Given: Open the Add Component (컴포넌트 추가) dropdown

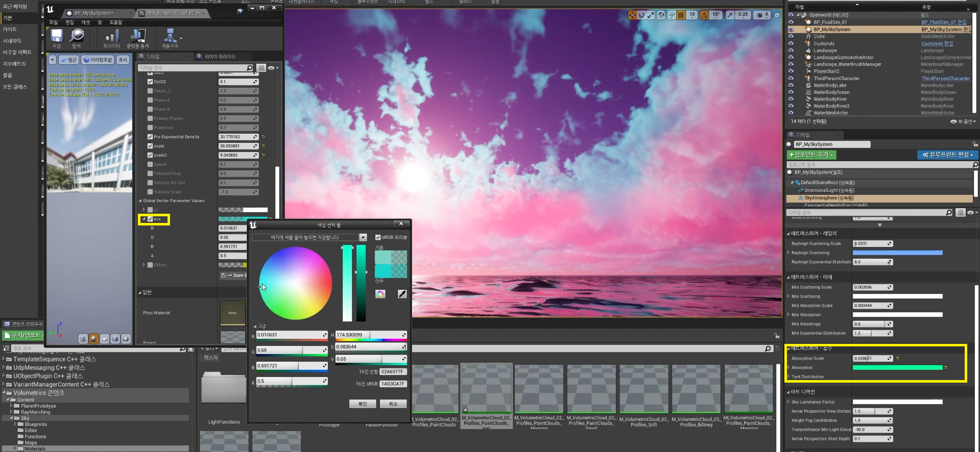Looking at the screenshot, I should [811, 155].
